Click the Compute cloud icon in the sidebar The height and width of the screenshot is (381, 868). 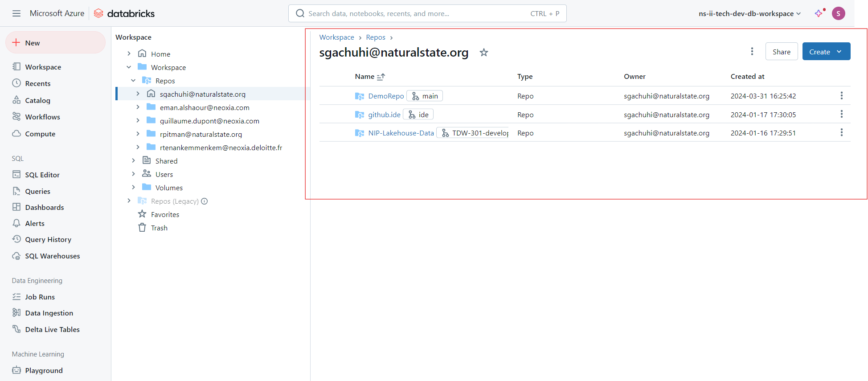pyautogui.click(x=16, y=134)
